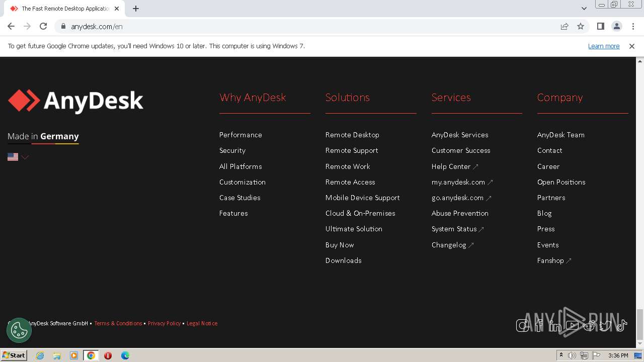This screenshot has width=644, height=362.
Task: Open Chrome profile avatar
Action: coord(616,26)
